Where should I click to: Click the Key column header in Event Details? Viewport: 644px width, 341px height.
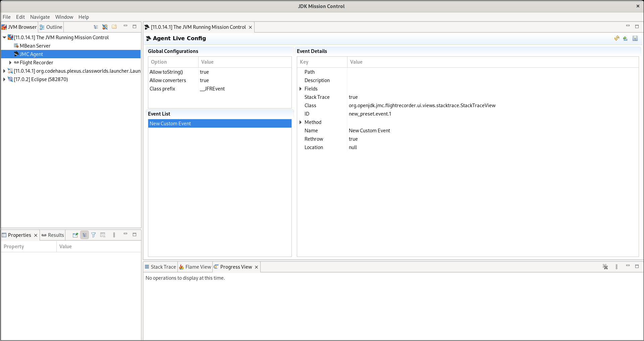[x=322, y=62]
